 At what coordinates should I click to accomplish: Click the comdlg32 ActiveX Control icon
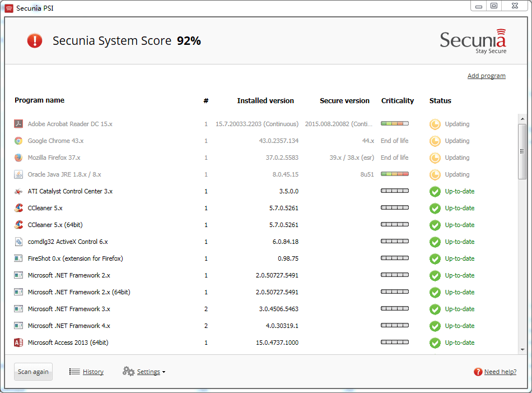coord(18,242)
